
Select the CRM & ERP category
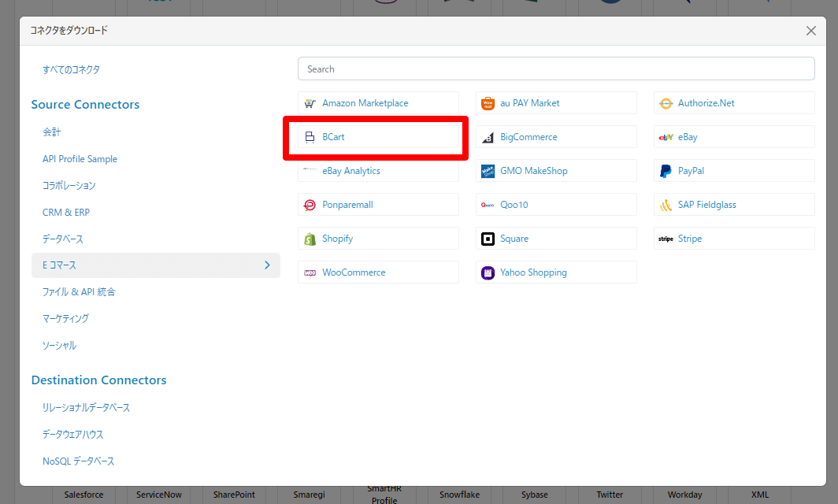65,212
